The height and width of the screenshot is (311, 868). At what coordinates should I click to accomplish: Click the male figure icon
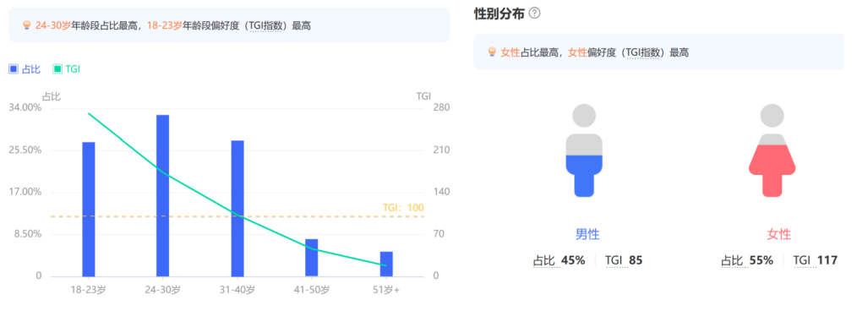click(584, 150)
